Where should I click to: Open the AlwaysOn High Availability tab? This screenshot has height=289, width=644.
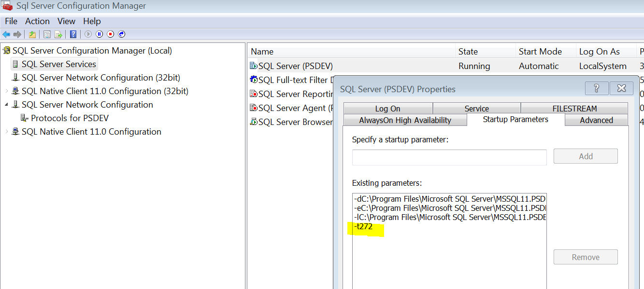[x=405, y=120]
